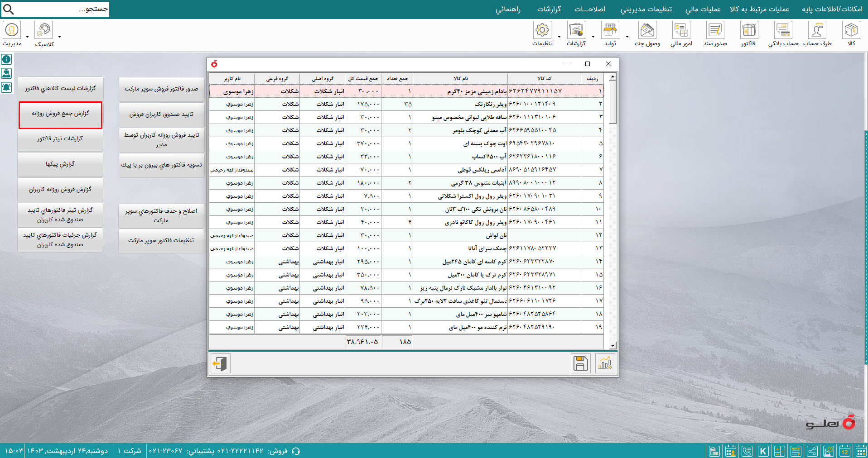The image size is (868, 458).
Task: Expand dropdown arrow next to گزارشات toolbar
Action: pos(593,37)
